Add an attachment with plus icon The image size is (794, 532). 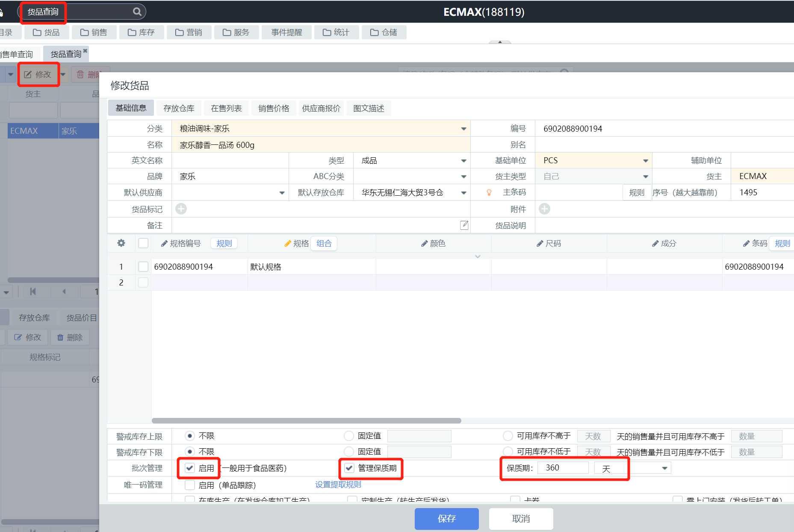coord(545,209)
